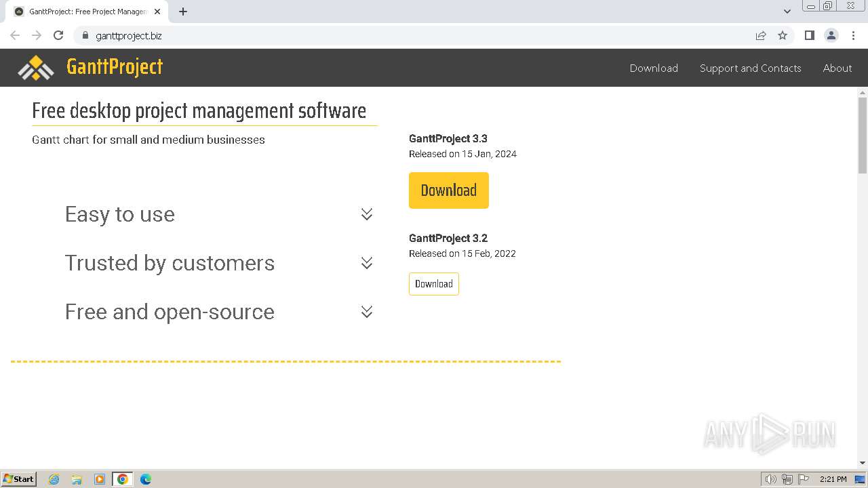Click scrollbar down arrow

tap(863, 463)
